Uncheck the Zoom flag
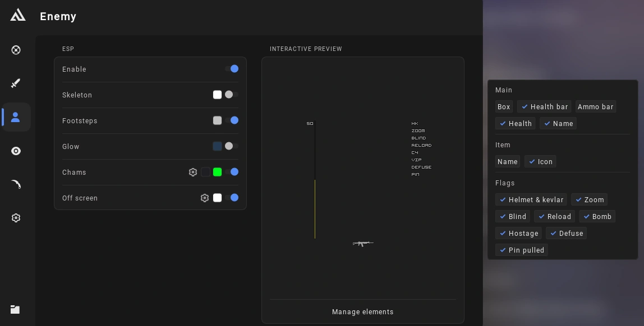The height and width of the screenshot is (326, 644). tap(590, 200)
